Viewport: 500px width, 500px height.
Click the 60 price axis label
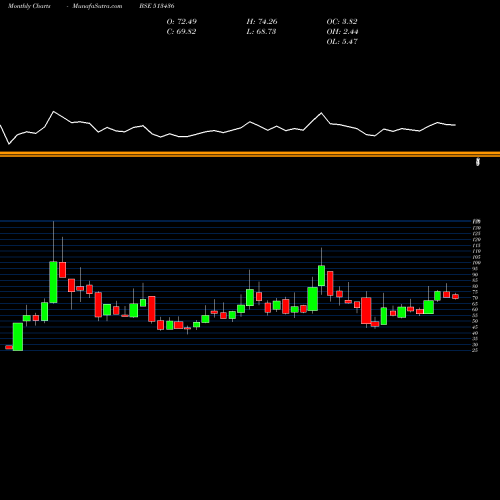[x=475, y=309]
